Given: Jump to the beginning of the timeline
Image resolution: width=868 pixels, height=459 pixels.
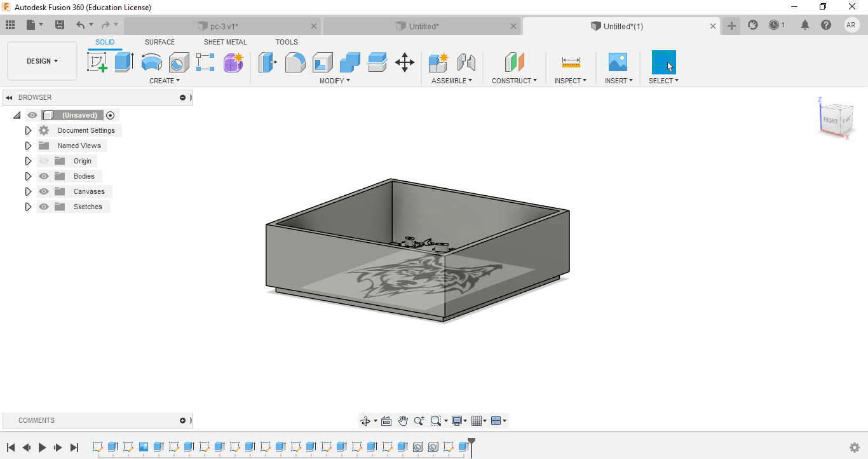Looking at the screenshot, I should tap(11, 448).
